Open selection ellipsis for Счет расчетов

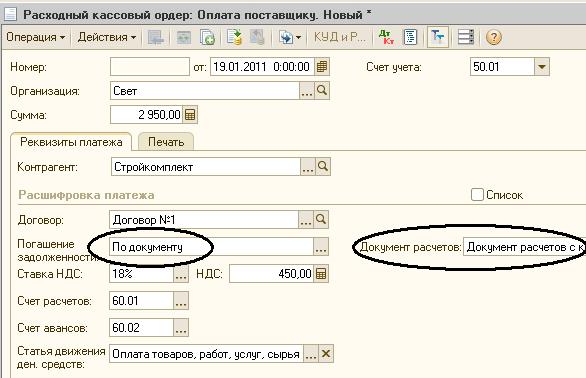[x=181, y=301]
